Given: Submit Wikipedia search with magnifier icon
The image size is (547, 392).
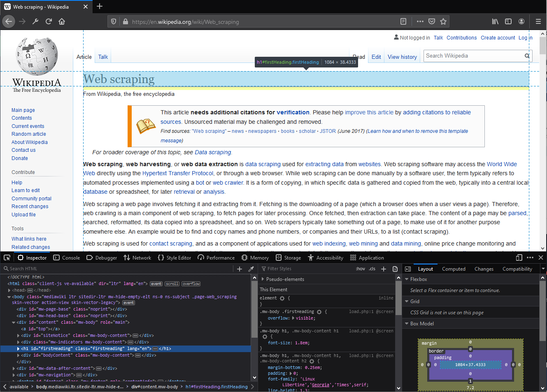Looking at the screenshot, I should pyautogui.click(x=527, y=56).
